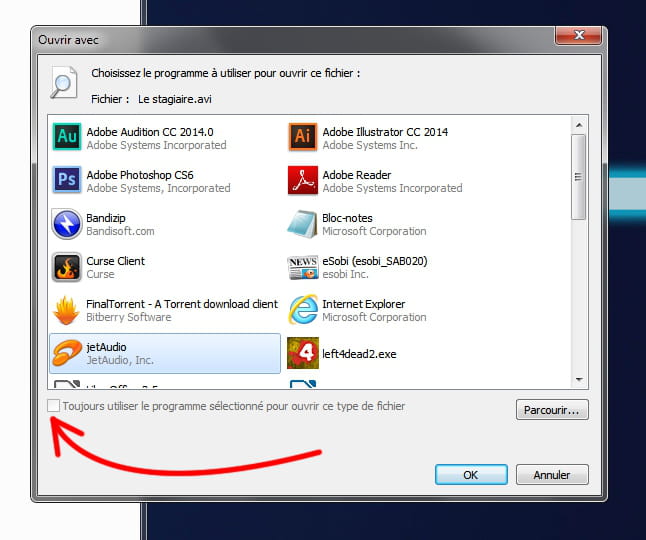Click the jetAudio orange icon
The width and height of the screenshot is (646, 540).
tap(67, 353)
